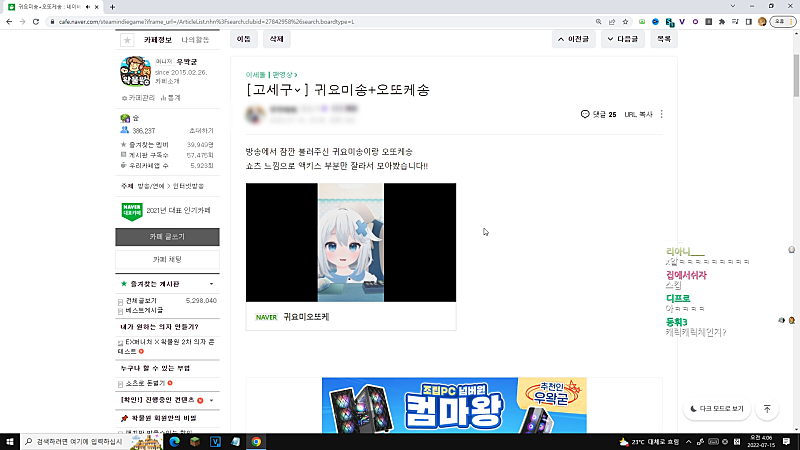
Task: Open the purple V extension icon
Action: (682, 22)
